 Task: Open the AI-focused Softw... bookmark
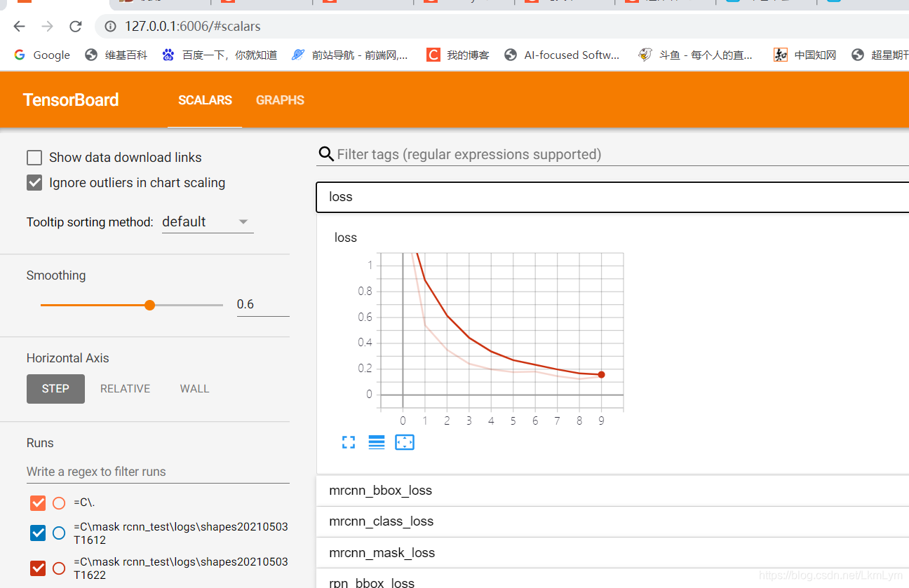click(x=563, y=55)
